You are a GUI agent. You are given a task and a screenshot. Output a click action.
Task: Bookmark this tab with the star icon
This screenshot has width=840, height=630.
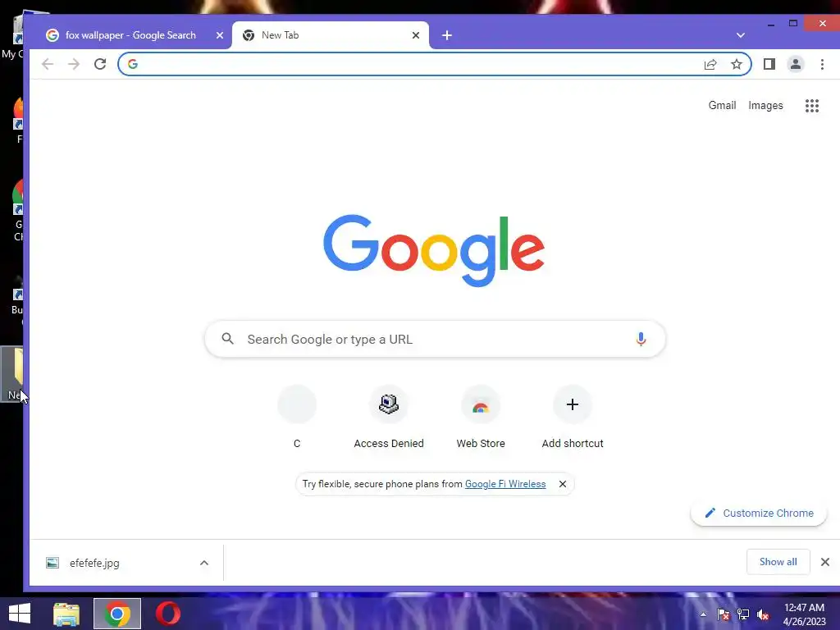(737, 64)
